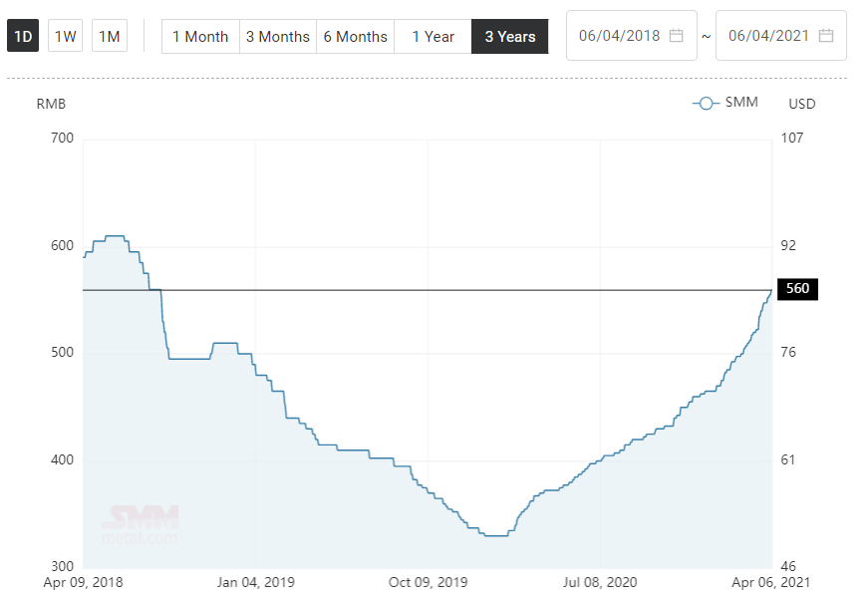
Task: Click the 600 RMB axis value
Action: (x=62, y=245)
